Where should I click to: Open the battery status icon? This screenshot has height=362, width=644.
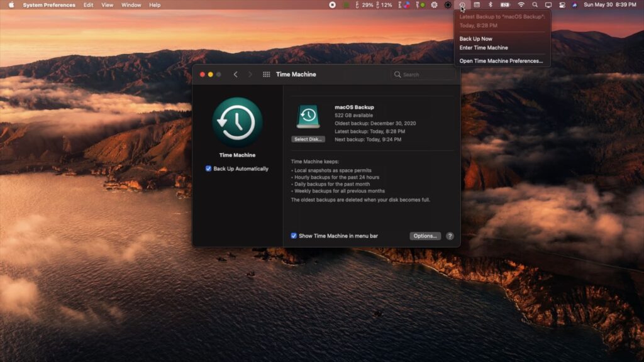(505, 5)
